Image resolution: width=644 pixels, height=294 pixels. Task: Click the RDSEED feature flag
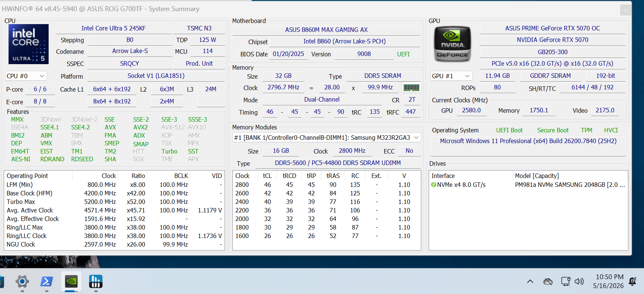(82, 159)
